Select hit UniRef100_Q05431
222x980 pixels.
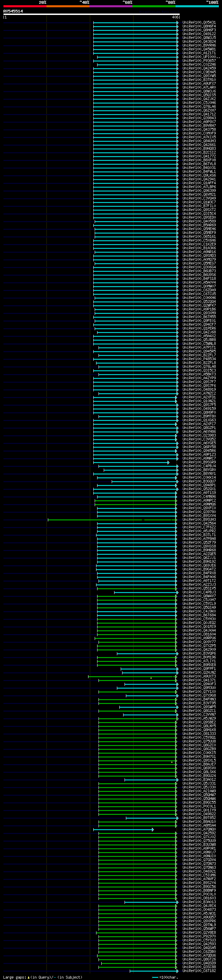tap(199, 23)
